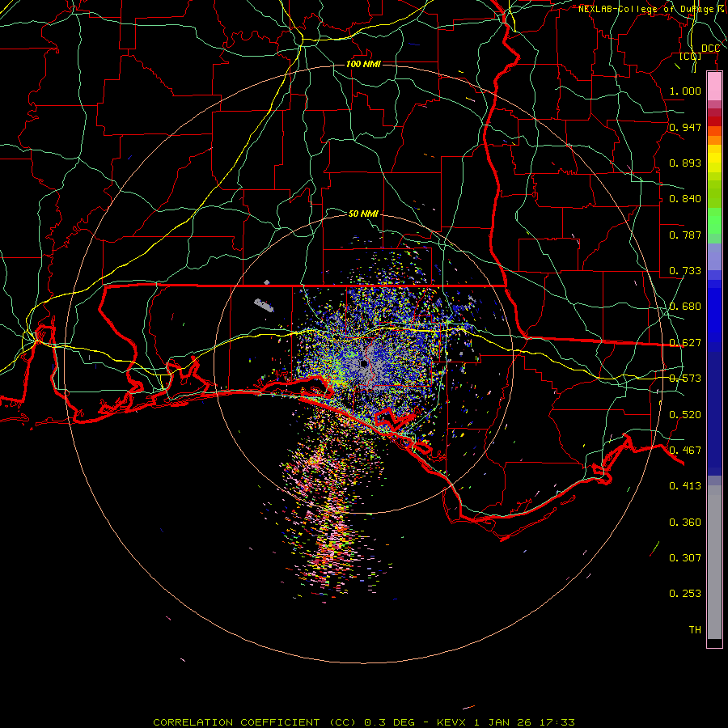Click the DCC label above the color scale
This screenshot has width=728, height=728.
(710, 49)
